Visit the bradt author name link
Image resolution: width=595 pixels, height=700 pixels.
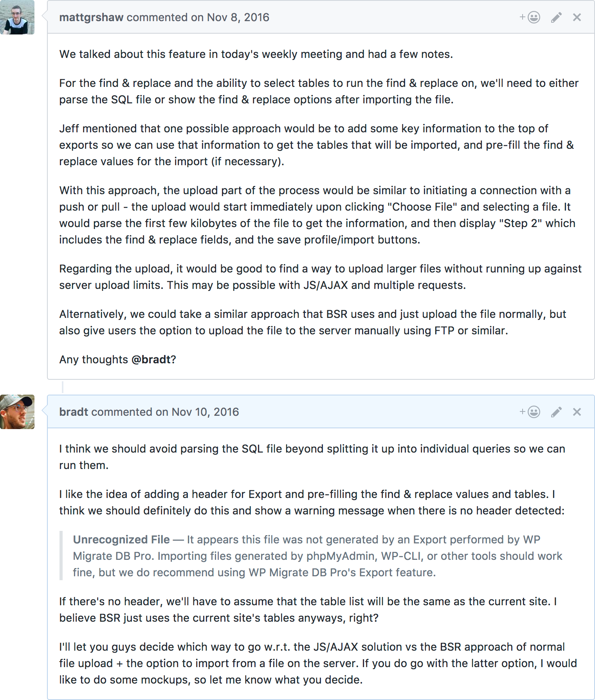coord(74,412)
